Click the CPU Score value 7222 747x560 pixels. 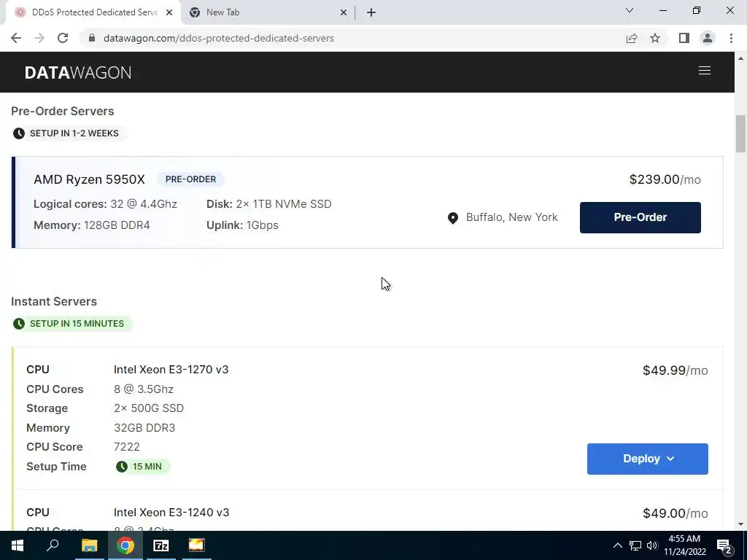127,447
